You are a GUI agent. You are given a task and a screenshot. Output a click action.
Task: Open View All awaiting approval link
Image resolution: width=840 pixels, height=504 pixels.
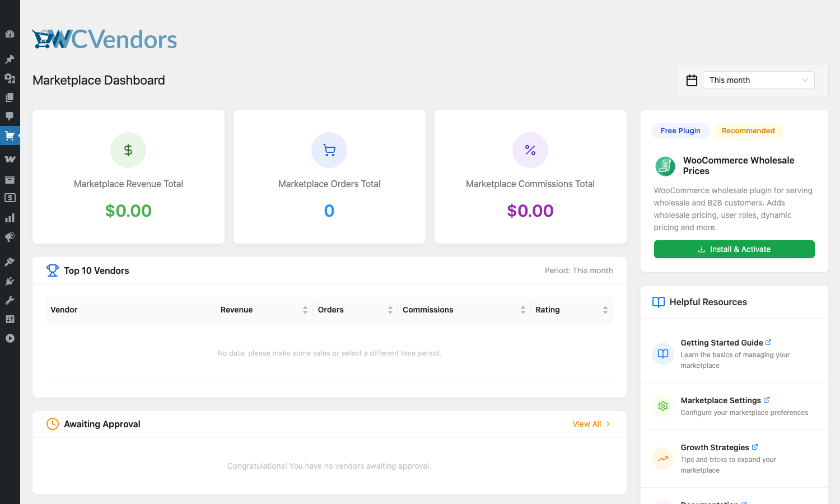(591, 424)
